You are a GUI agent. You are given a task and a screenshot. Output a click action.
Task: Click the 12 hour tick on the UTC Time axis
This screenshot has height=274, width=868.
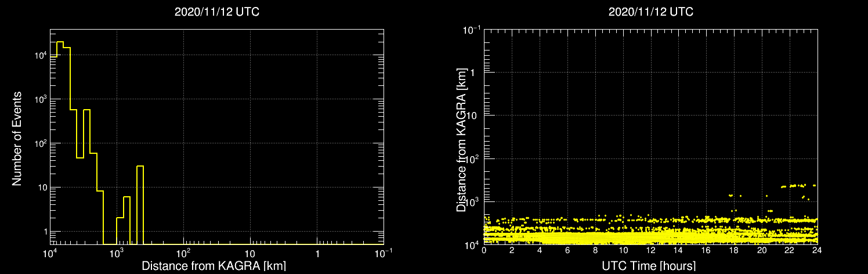(650, 251)
